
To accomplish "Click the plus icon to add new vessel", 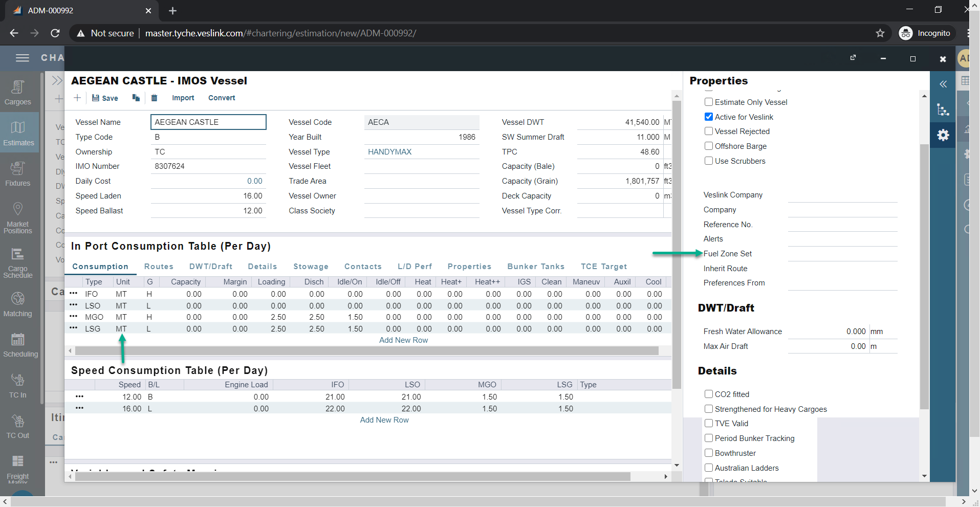I will click(x=77, y=98).
